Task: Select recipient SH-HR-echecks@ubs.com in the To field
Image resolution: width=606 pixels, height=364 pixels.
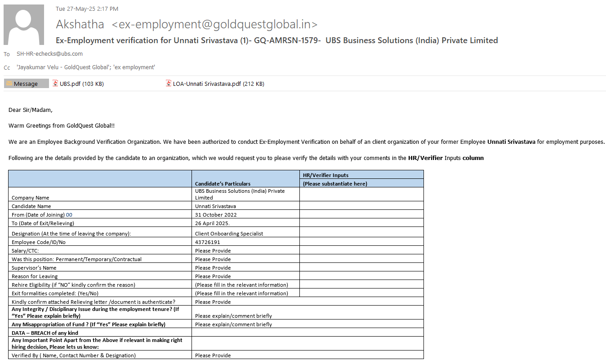Action: [49, 54]
